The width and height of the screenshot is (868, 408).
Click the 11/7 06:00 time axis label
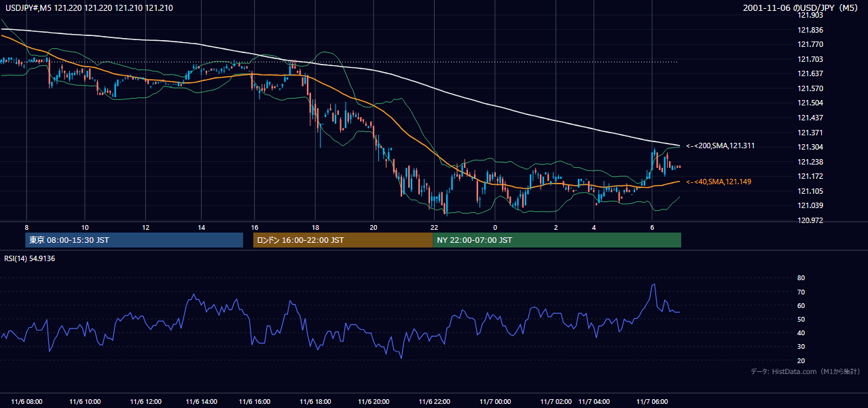[x=652, y=401]
